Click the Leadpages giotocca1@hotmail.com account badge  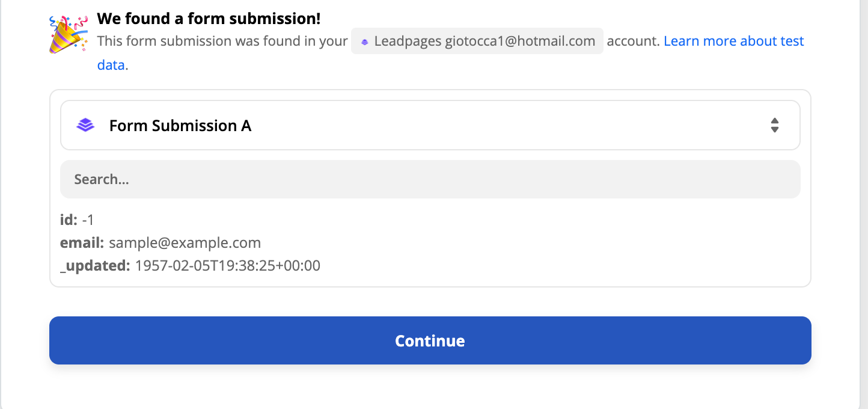tap(477, 41)
